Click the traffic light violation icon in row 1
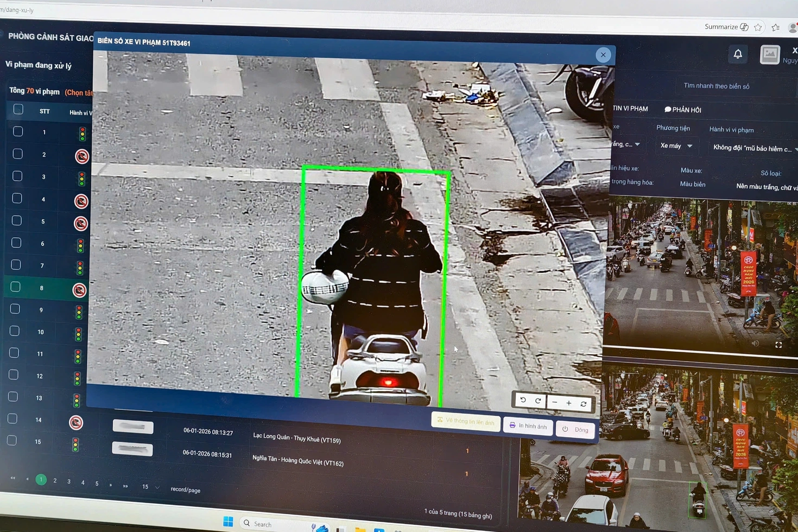Image resolution: width=798 pixels, height=532 pixels. point(83,134)
